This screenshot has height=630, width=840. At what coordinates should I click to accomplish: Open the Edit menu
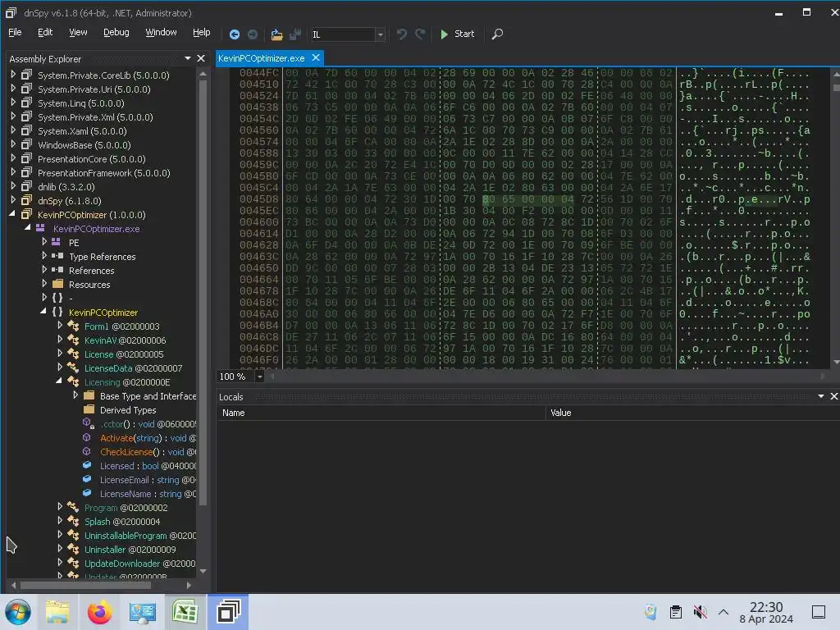click(x=45, y=32)
